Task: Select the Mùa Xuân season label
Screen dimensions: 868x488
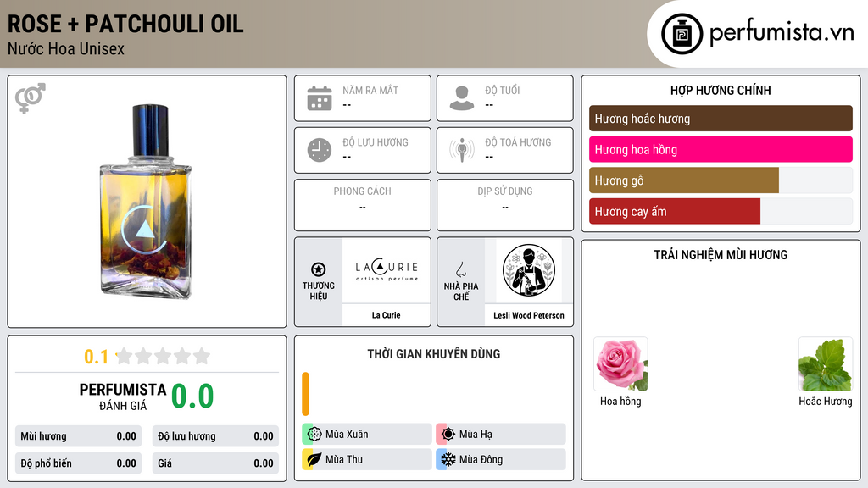Action: [347, 435]
